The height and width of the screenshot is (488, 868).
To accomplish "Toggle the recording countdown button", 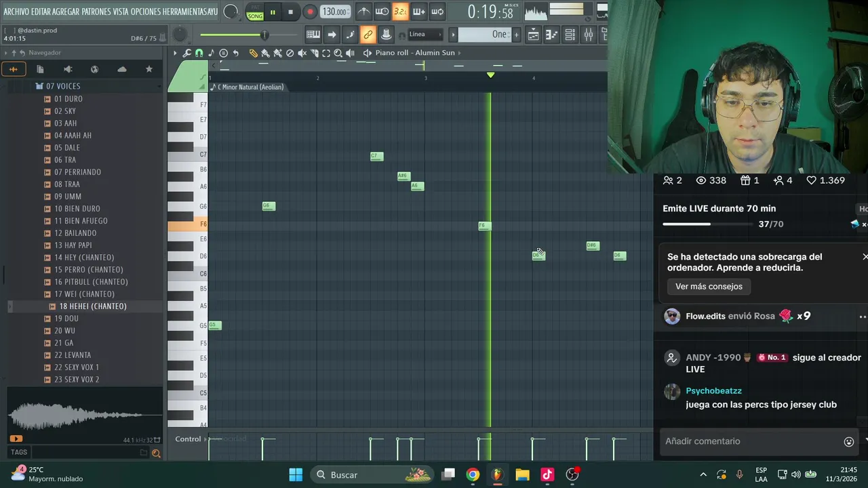I will click(401, 12).
